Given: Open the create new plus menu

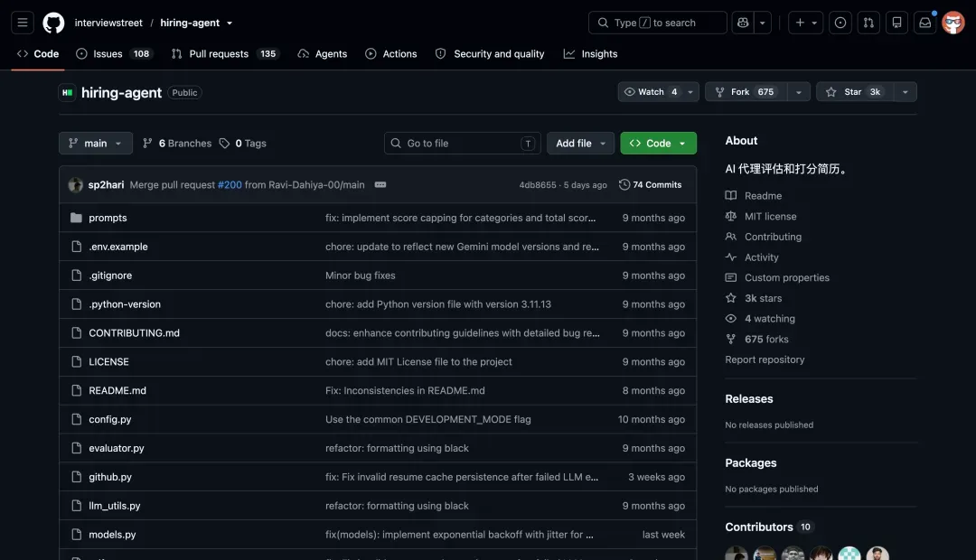Looking at the screenshot, I should click(x=805, y=23).
